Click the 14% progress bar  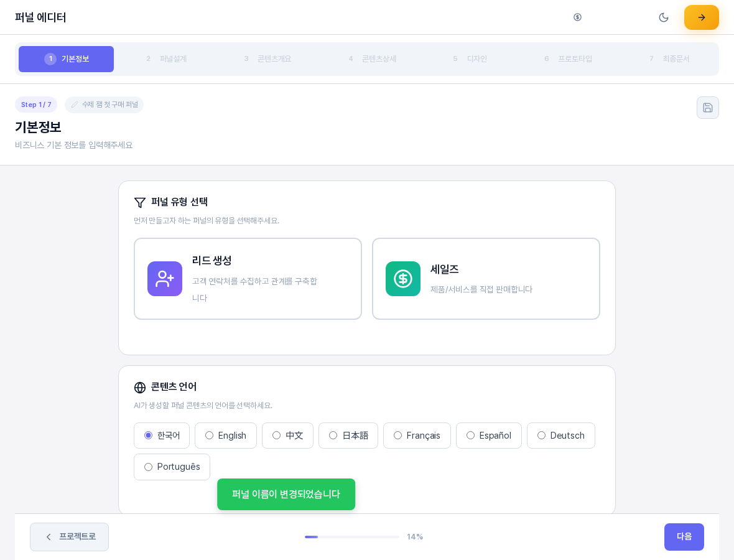pyautogui.click(x=352, y=537)
